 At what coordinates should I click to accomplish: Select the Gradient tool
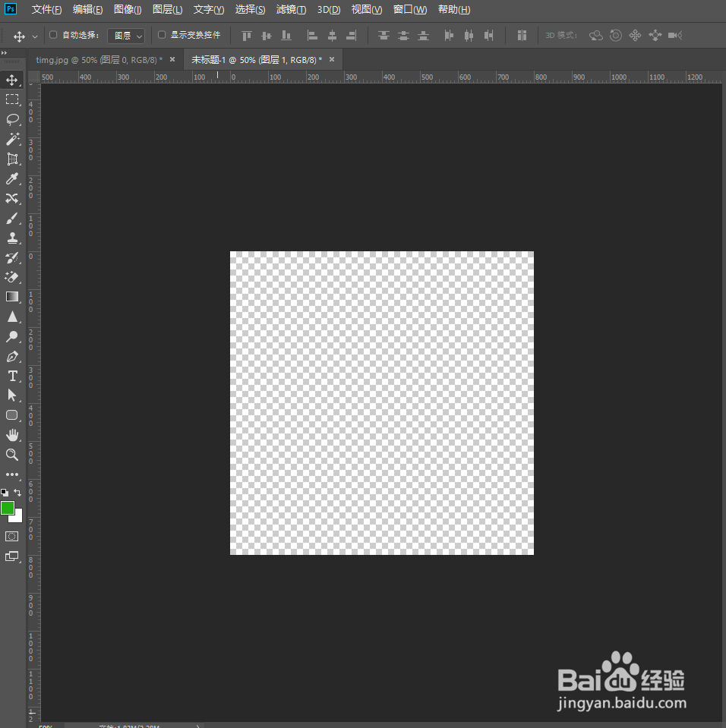[12, 297]
